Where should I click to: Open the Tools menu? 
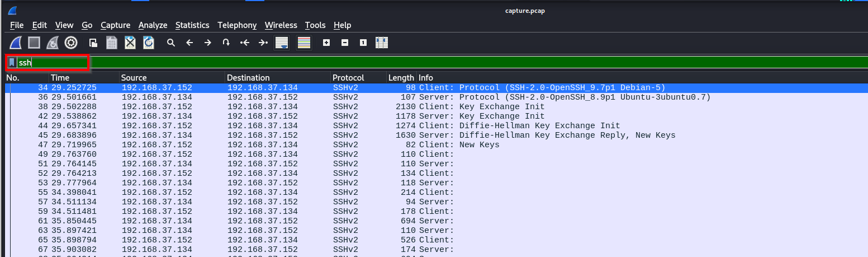coord(315,25)
